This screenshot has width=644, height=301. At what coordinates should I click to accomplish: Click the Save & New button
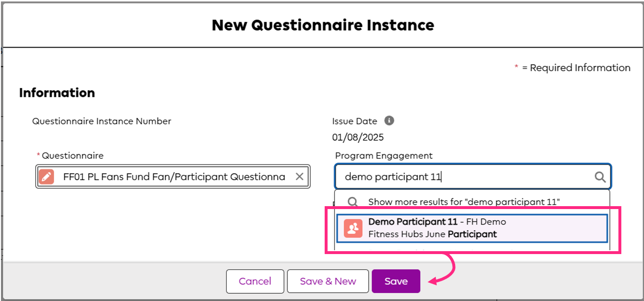pos(328,281)
